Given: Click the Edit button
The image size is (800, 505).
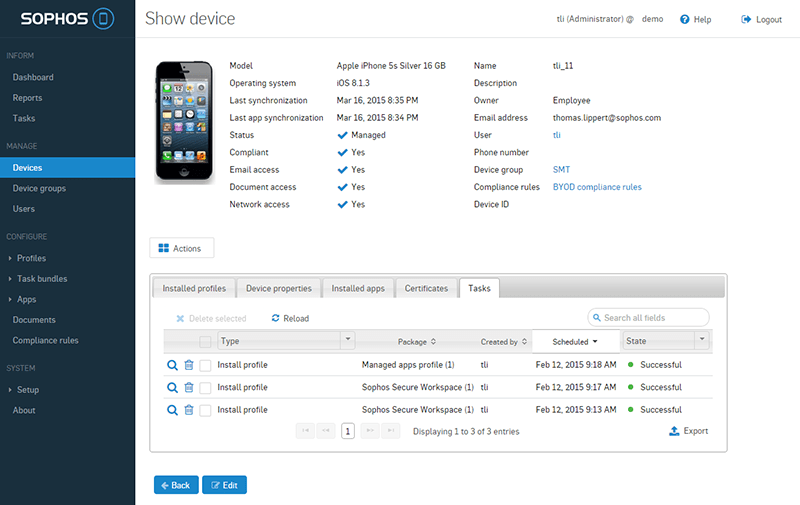Looking at the screenshot, I should (x=224, y=485).
